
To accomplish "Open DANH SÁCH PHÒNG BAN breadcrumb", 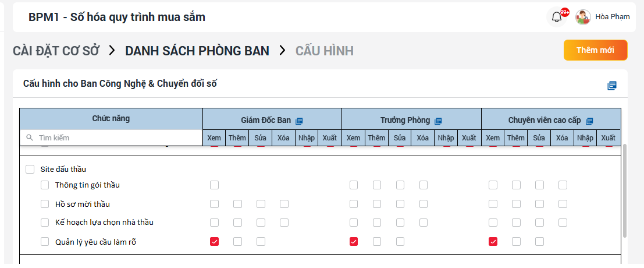I will click(x=197, y=51).
